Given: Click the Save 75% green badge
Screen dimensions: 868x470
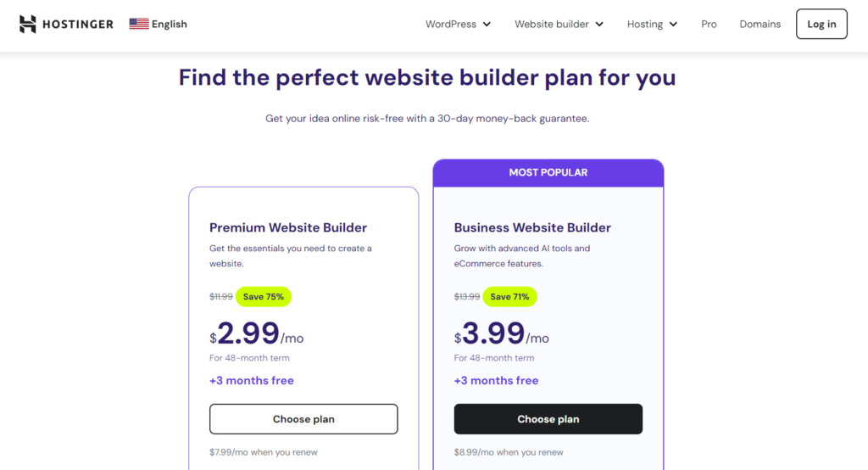Looking at the screenshot, I should click(264, 297).
